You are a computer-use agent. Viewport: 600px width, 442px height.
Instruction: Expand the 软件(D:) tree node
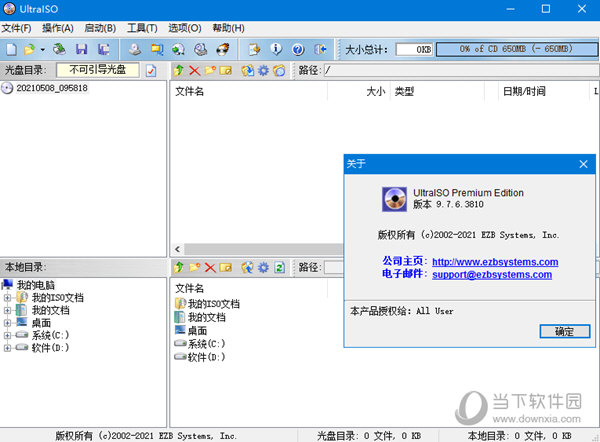(x=7, y=348)
